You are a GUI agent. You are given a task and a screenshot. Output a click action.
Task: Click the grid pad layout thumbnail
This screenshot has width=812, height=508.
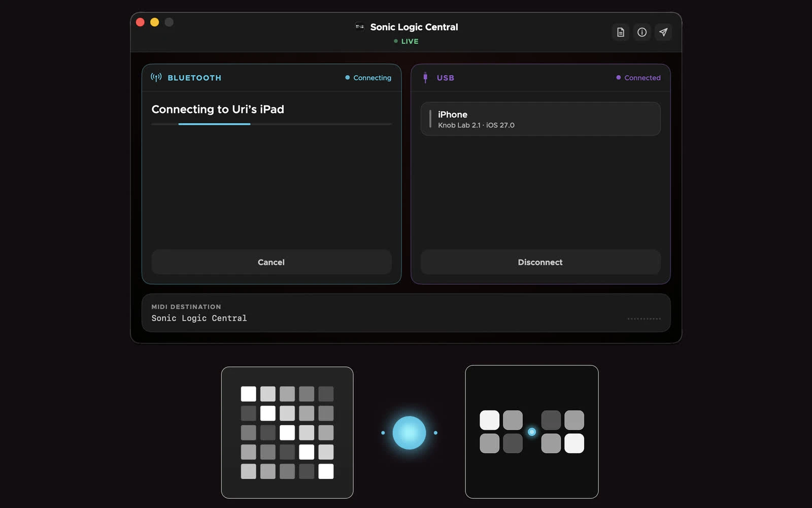pyautogui.click(x=287, y=432)
